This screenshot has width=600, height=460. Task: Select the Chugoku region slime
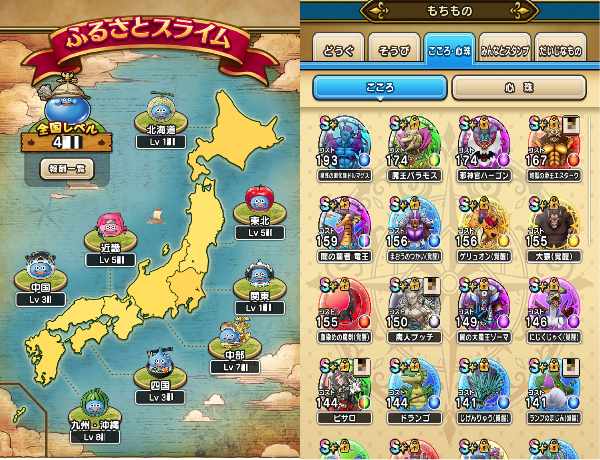[41, 266]
